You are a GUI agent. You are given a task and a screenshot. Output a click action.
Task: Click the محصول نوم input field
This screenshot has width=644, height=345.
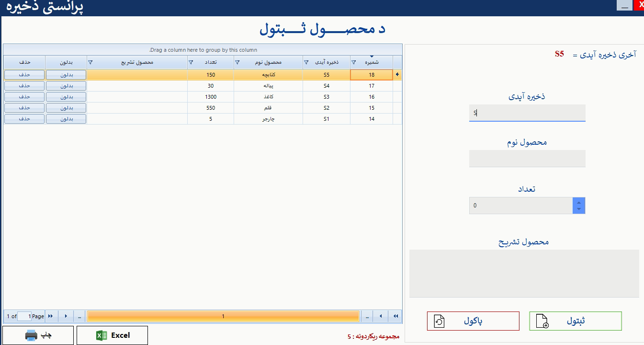pos(527,159)
